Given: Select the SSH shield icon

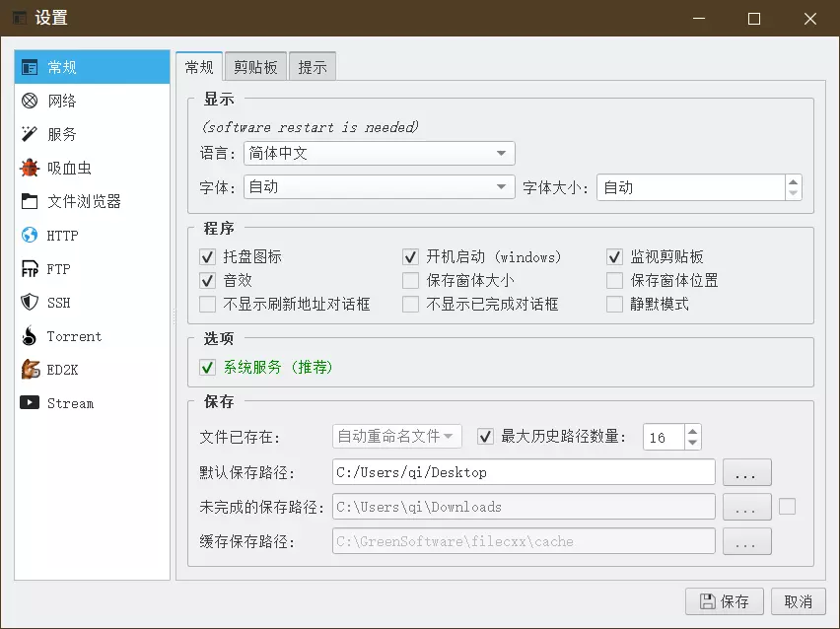Looking at the screenshot, I should pos(30,303).
